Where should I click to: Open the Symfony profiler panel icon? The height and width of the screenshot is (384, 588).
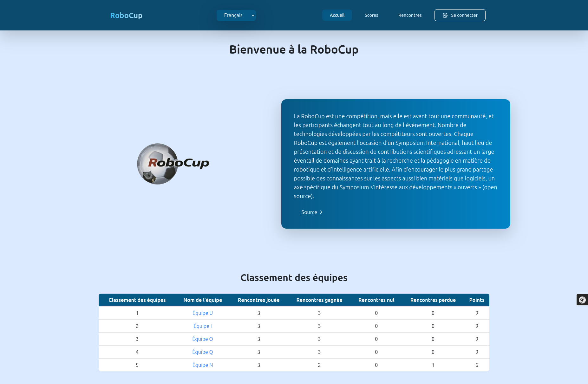pyautogui.click(x=582, y=299)
